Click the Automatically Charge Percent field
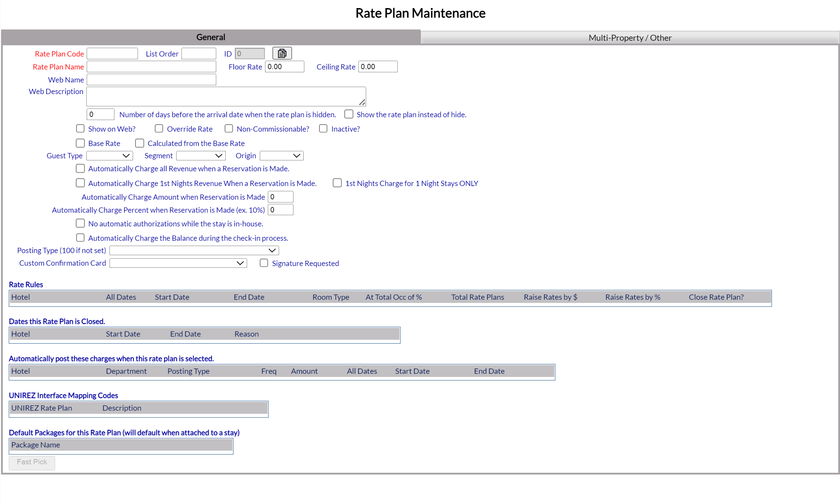The height and width of the screenshot is (504, 840). 280,210
